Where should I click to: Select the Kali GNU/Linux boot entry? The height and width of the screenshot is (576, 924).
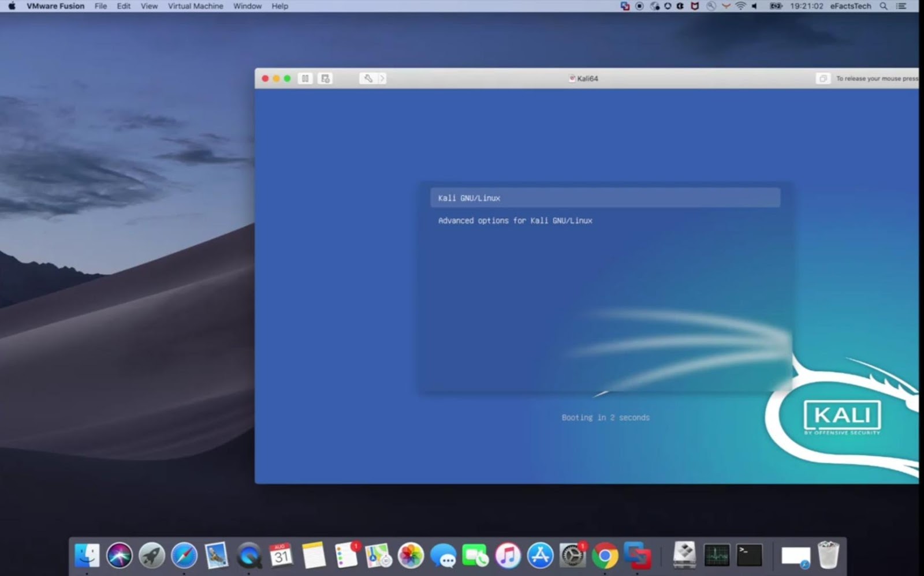[x=605, y=198]
